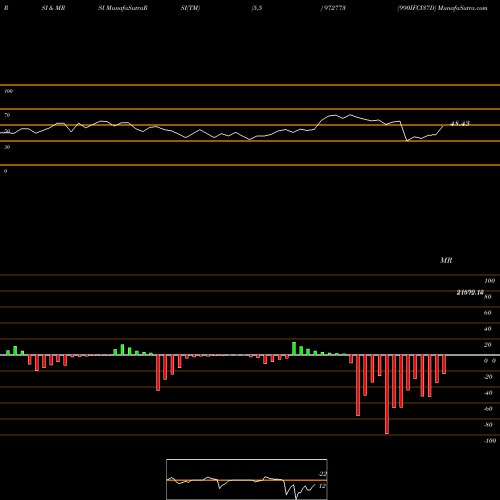
Task: Click the 'SI & MR' header text
Action: 53,8
